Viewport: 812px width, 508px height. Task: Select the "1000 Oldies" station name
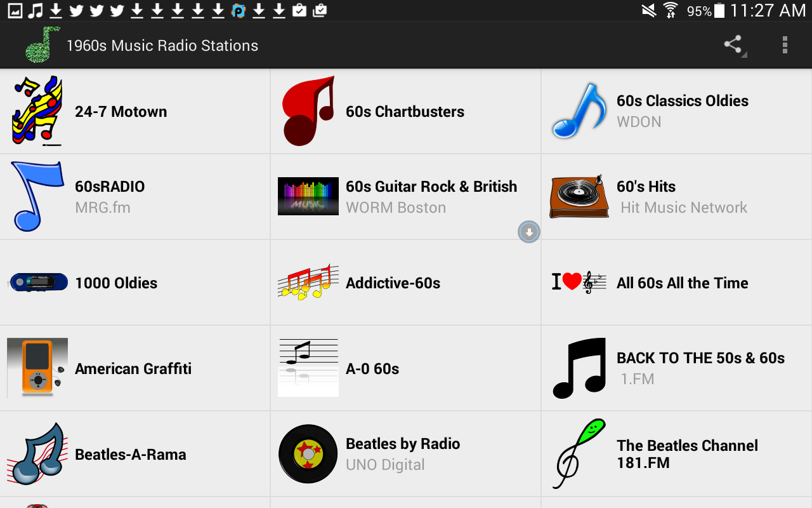[116, 283]
